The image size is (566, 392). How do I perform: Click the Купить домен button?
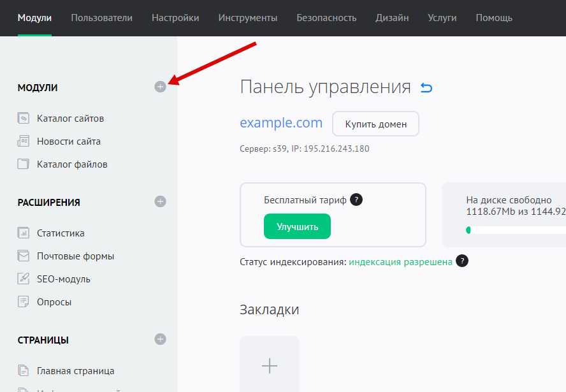tap(375, 124)
